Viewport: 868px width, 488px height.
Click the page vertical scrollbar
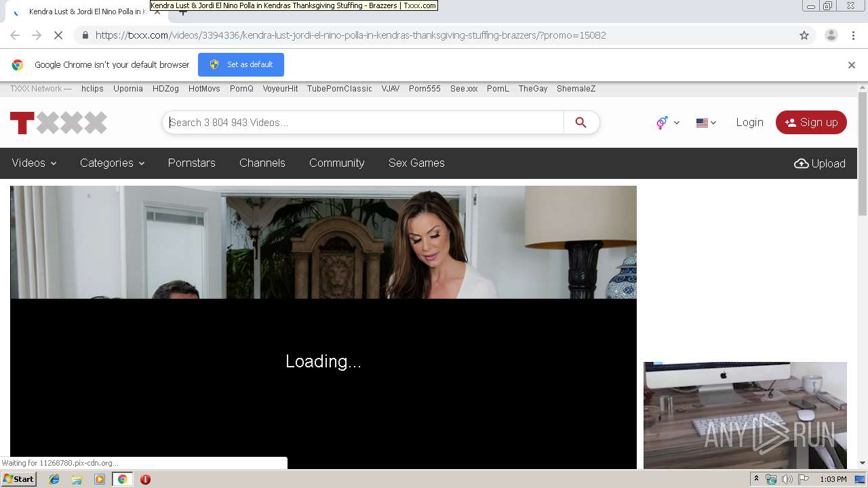862,155
